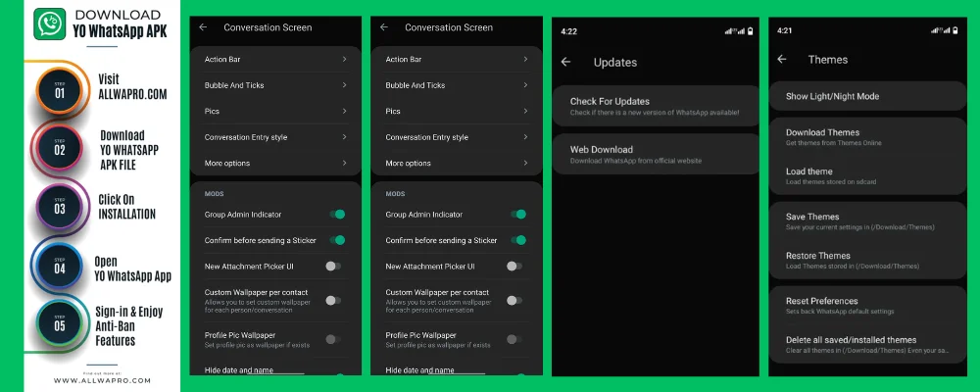Click the battery icon on the Updates screen

tap(750, 31)
